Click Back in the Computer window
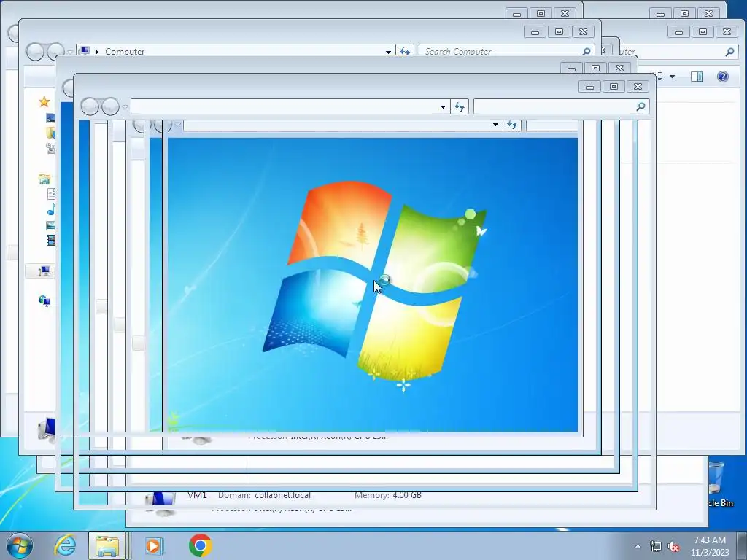The width and height of the screenshot is (747, 560). tap(35, 52)
